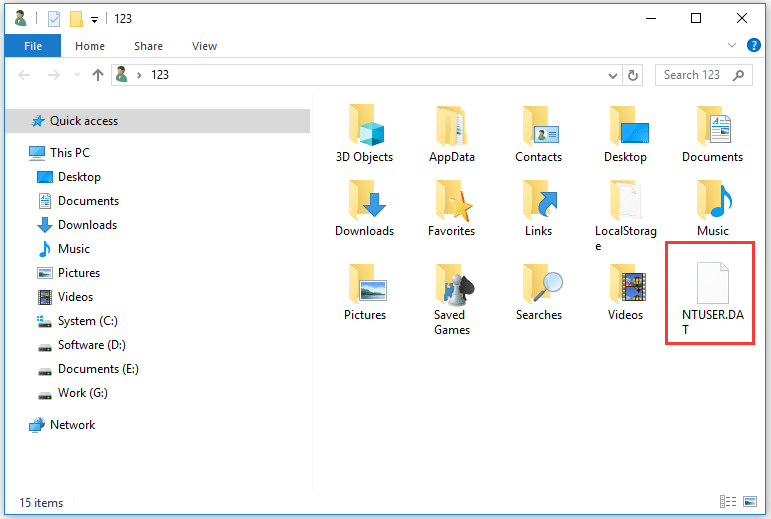Click the Back navigation arrow
The width and height of the screenshot is (771, 519).
pos(24,75)
